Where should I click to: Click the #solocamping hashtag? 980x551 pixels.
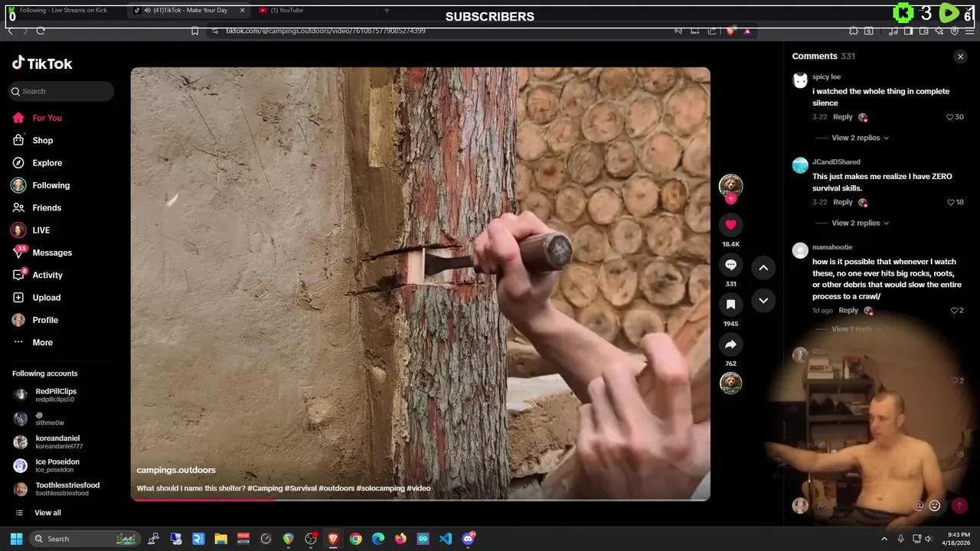click(380, 488)
